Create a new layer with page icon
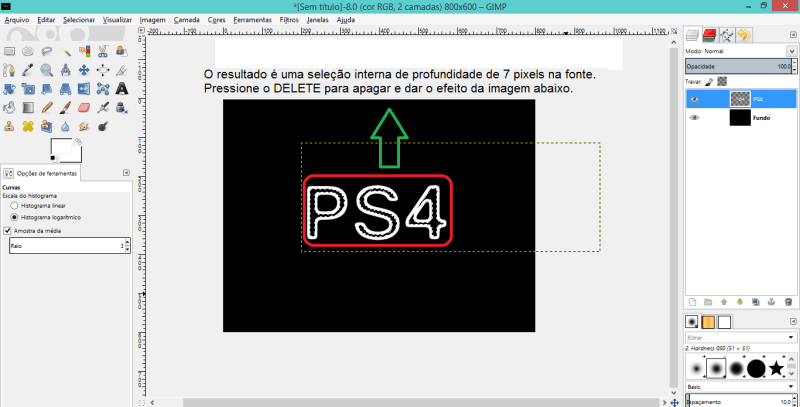 (x=691, y=300)
